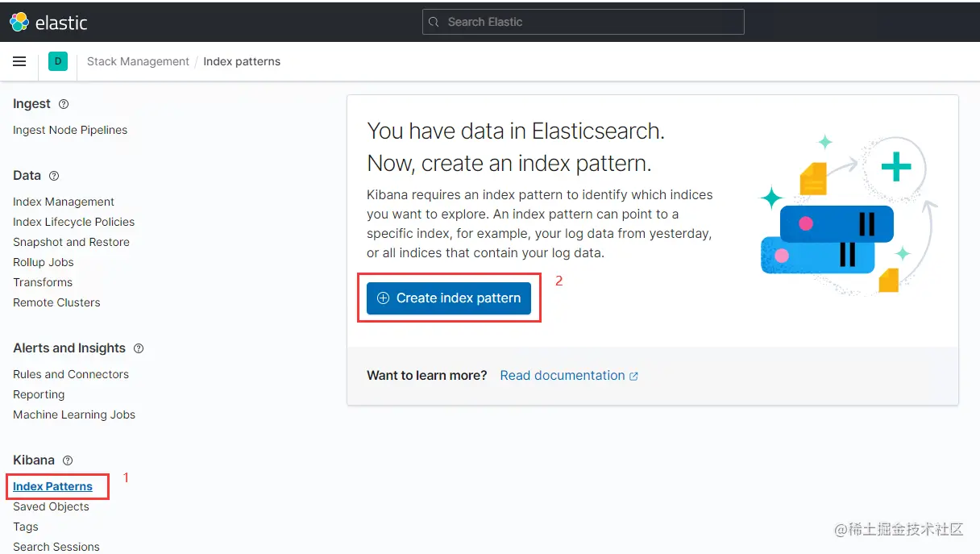
Task: Open Tags page
Action: point(26,527)
